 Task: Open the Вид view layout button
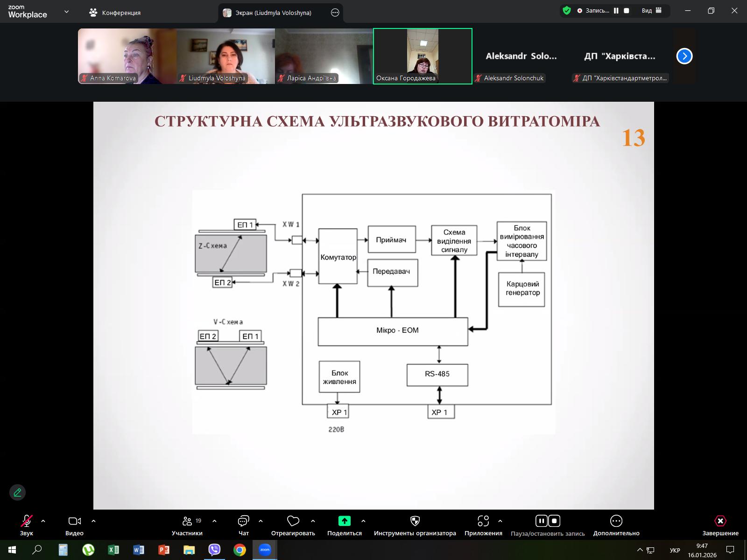tap(652, 11)
